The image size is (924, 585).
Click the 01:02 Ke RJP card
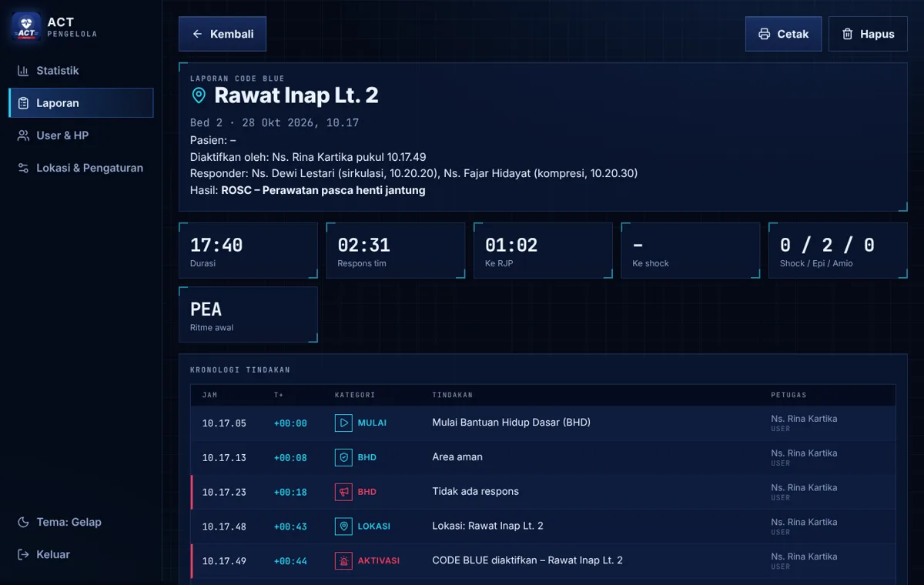(543, 250)
